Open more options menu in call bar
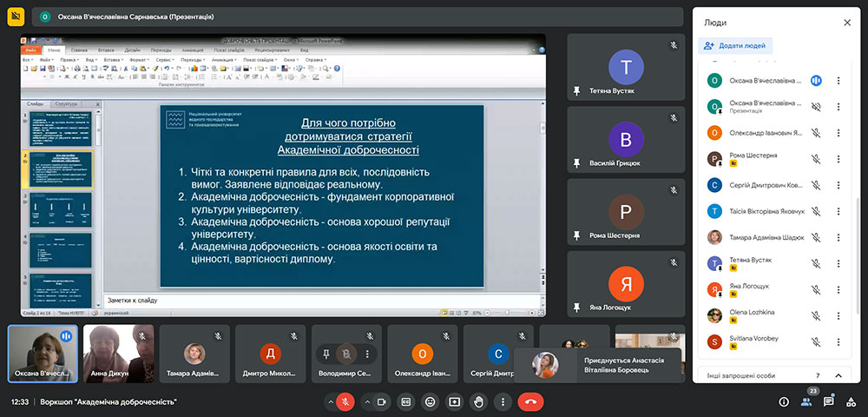Image resolution: width=868 pixels, height=417 pixels. tap(503, 402)
